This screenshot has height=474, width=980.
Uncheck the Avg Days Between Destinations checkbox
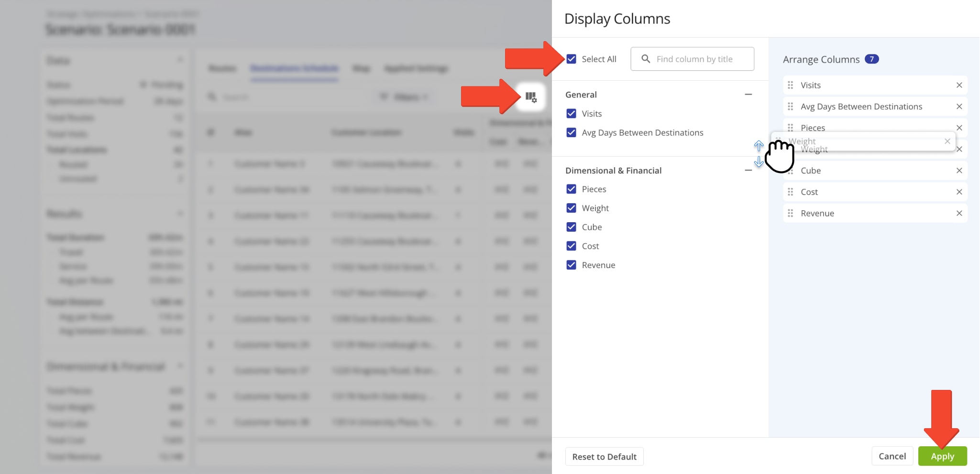(571, 133)
